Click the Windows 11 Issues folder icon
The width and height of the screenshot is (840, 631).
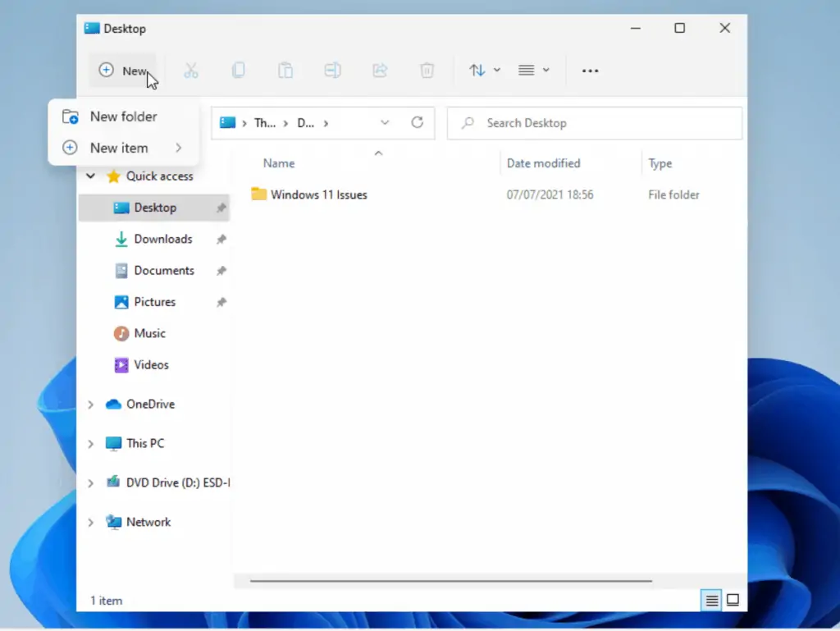(x=258, y=194)
